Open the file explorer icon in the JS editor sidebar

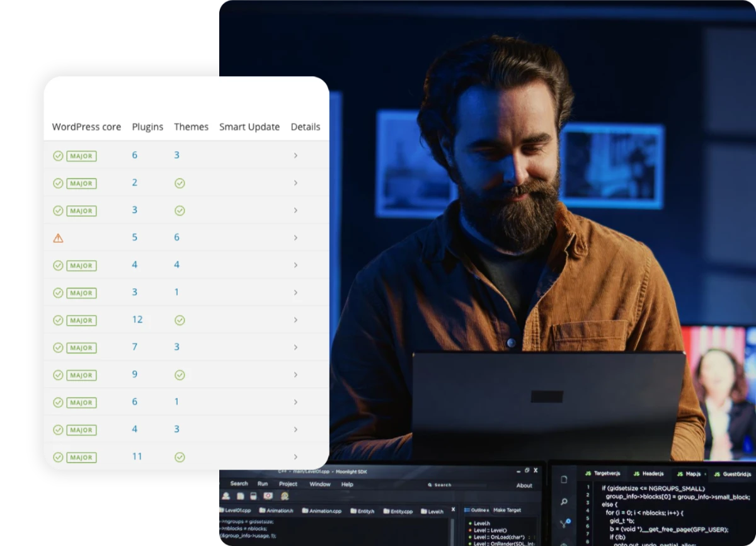pyautogui.click(x=564, y=480)
